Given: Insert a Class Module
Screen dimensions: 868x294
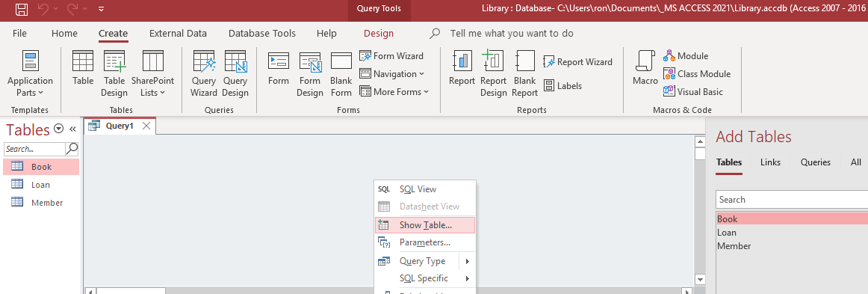Looking at the screenshot, I should 697,74.
